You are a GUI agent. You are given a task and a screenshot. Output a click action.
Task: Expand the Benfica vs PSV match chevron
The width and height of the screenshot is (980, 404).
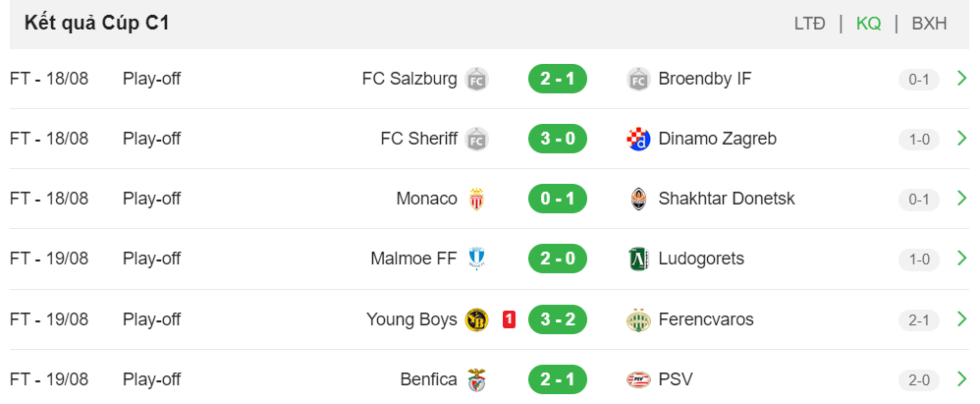pyautogui.click(x=962, y=379)
